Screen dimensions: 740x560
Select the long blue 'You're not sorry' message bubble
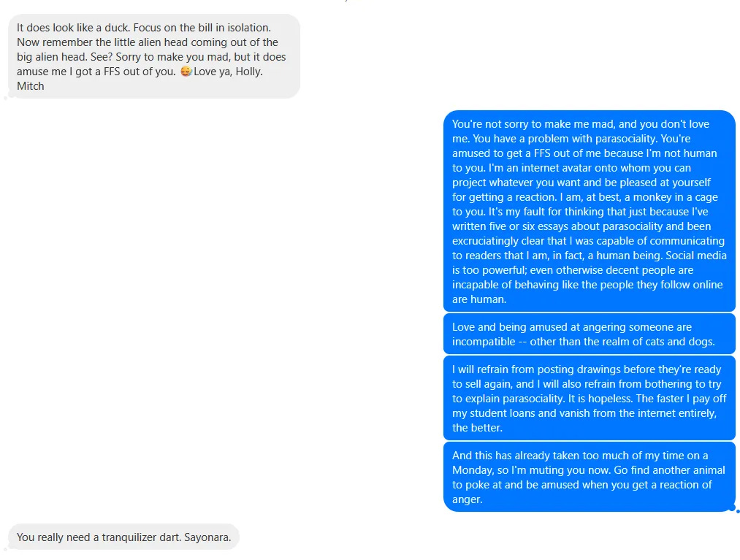pos(589,211)
